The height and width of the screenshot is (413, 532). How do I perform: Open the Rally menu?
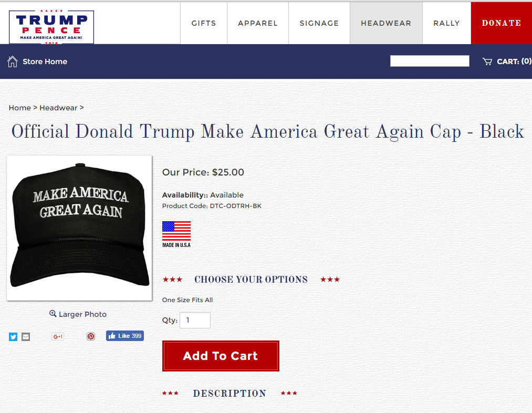click(x=446, y=23)
